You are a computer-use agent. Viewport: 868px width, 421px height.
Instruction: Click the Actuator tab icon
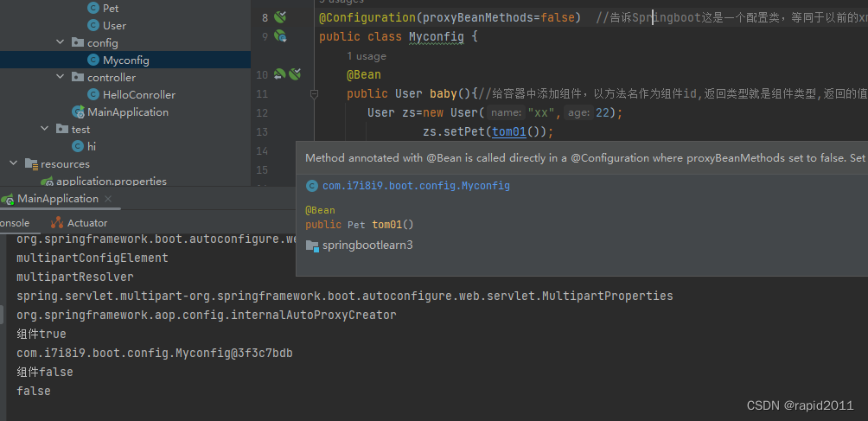tap(57, 222)
